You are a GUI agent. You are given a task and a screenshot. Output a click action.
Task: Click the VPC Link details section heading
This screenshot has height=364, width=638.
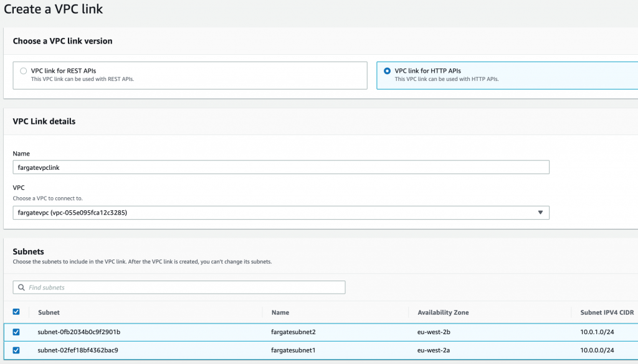pos(44,121)
